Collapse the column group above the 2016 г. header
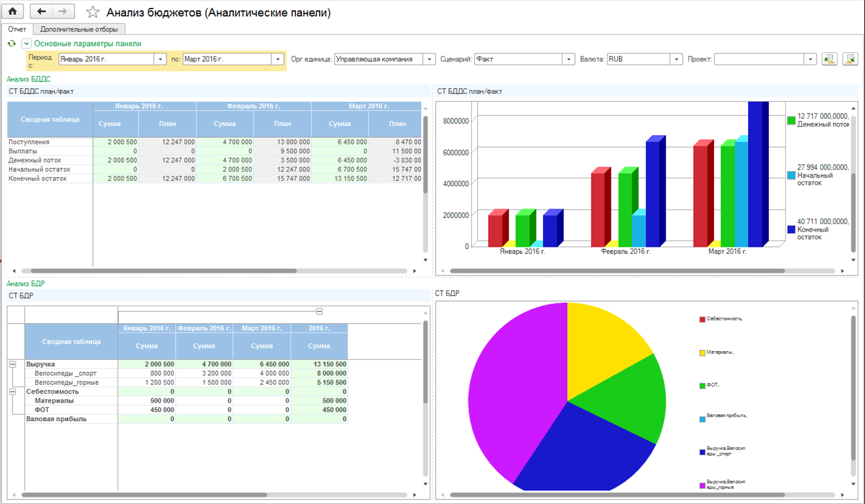The width and height of the screenshot is (865, 504). click(319, 311)
